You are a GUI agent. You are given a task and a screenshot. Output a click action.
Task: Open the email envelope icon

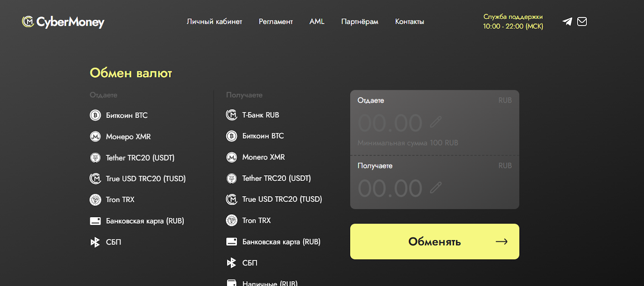tap(582, 21)
